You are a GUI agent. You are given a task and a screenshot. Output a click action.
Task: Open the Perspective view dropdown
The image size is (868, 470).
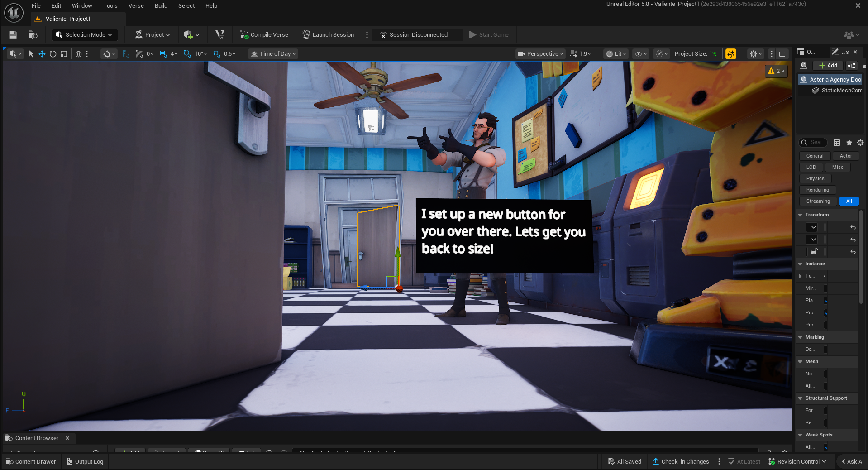click(541, 54)
